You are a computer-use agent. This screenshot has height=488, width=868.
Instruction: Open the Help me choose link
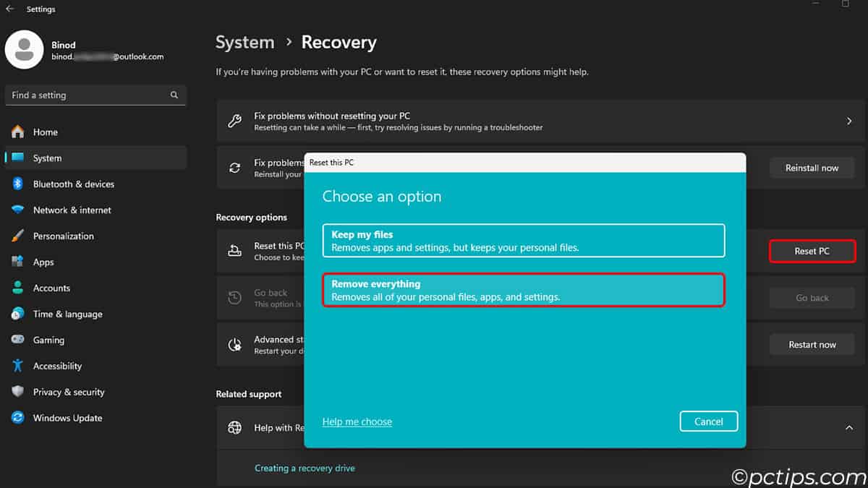[x=357, y=422]
